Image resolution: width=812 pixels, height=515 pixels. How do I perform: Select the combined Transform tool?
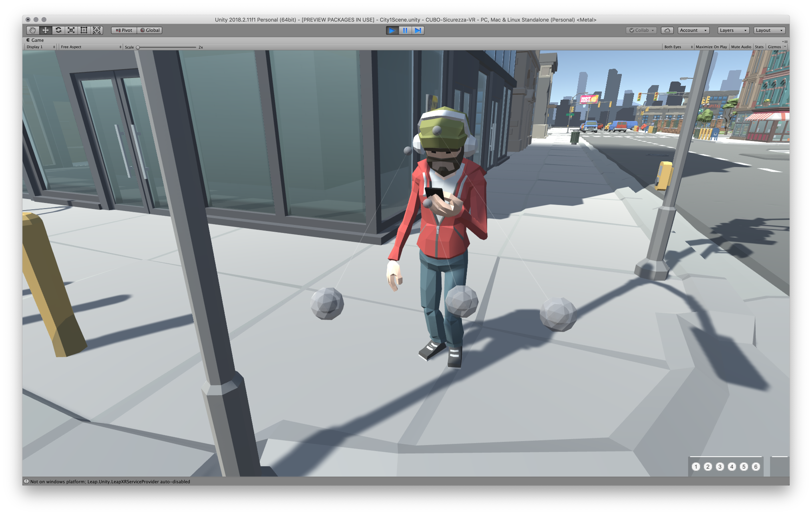pyautogui.click(x=97, y=30)
